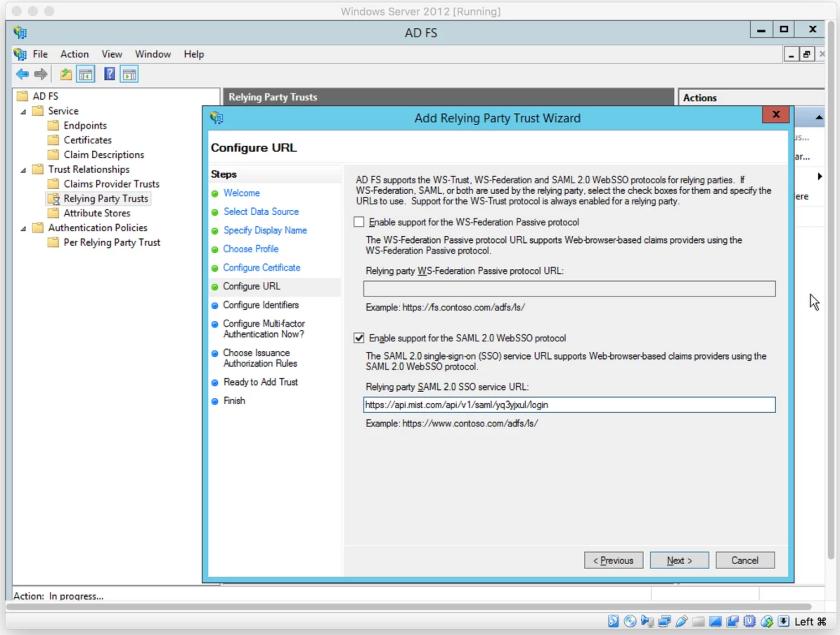Open the View menu
This screenshot has width=840, height=635.
click(x=112, y=54)
